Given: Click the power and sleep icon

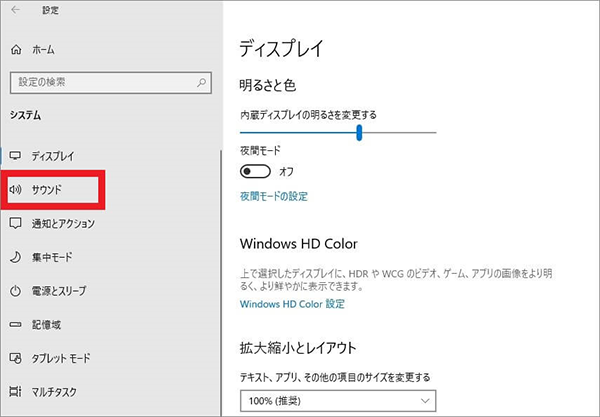Looking at the screenshot, I should tap(15, 291).
